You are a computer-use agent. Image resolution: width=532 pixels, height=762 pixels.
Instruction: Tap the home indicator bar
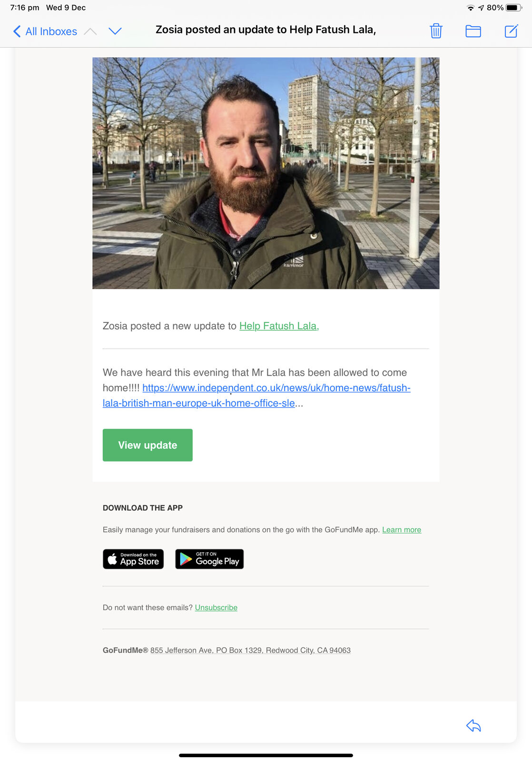(x=266, y=755)
